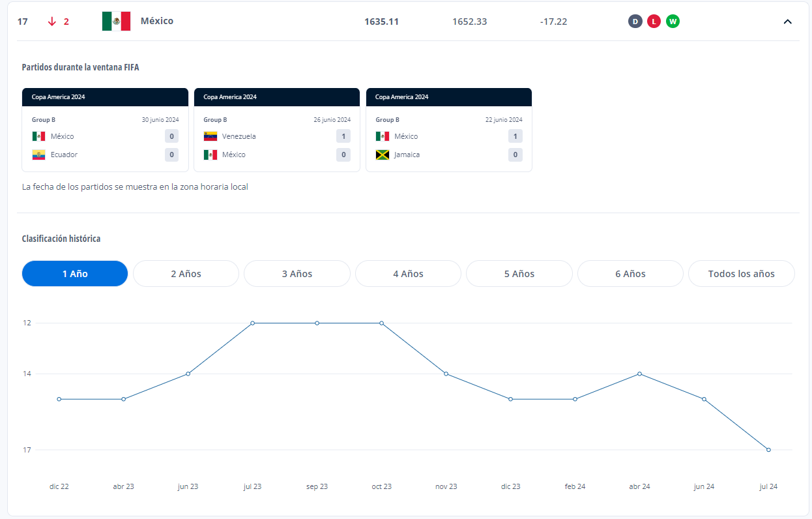Viewport: 812px width, 519px height.
Task: Click the red L loss result badge
Action: (654, 22)
